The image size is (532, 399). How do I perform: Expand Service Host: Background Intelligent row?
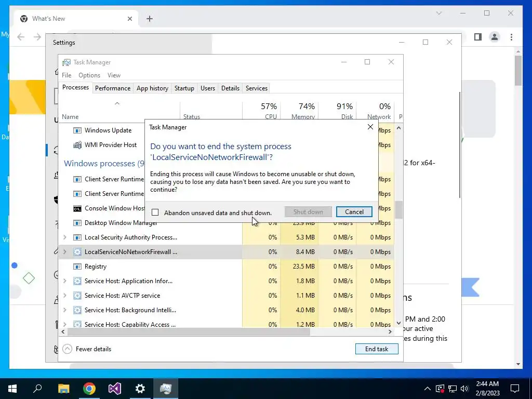(65, 310)
